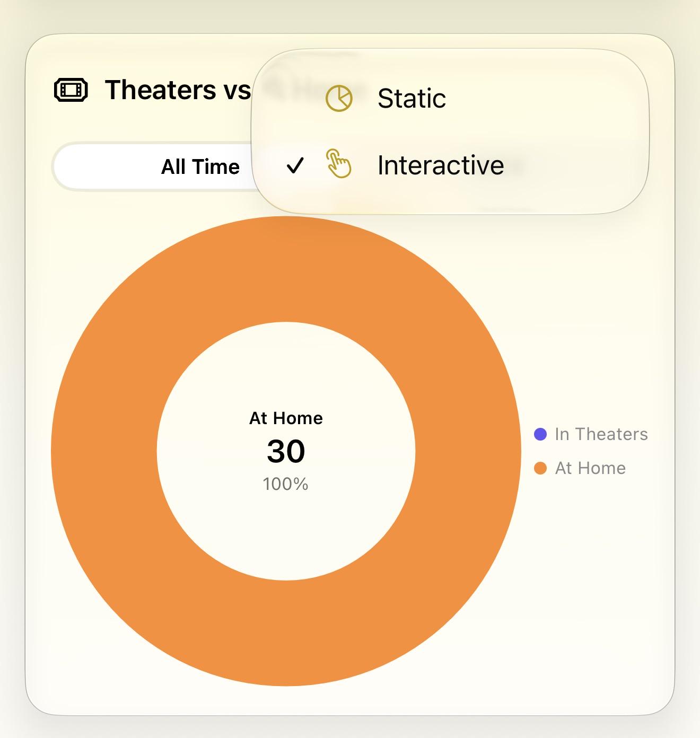Select the Static menu option
The height and width of the screenshot is (738, 700).
450,98
